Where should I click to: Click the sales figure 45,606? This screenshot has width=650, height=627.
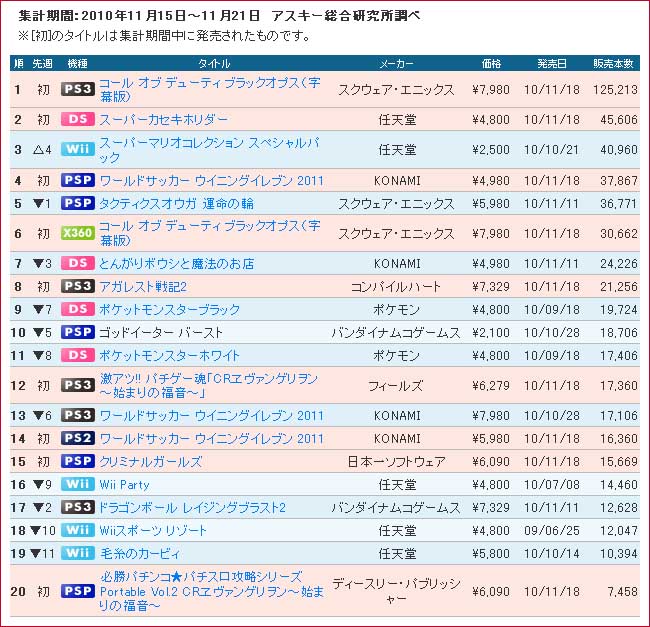click(619, 120)
